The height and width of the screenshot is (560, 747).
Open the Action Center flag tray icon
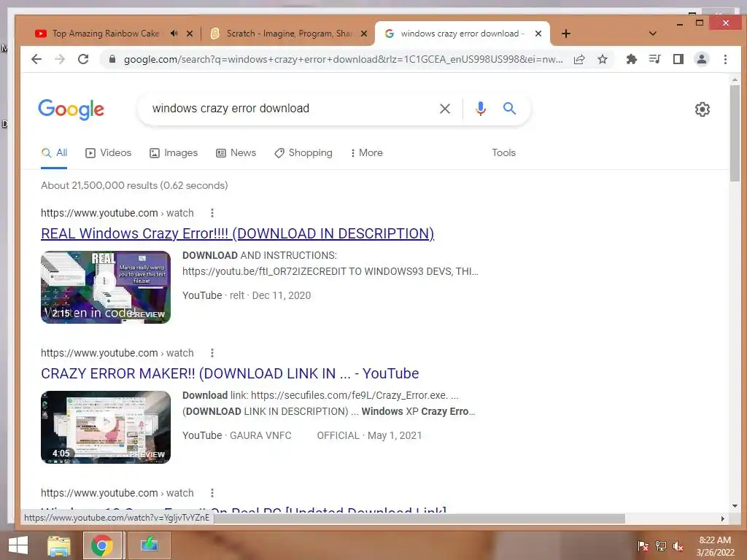click(643, 546)
